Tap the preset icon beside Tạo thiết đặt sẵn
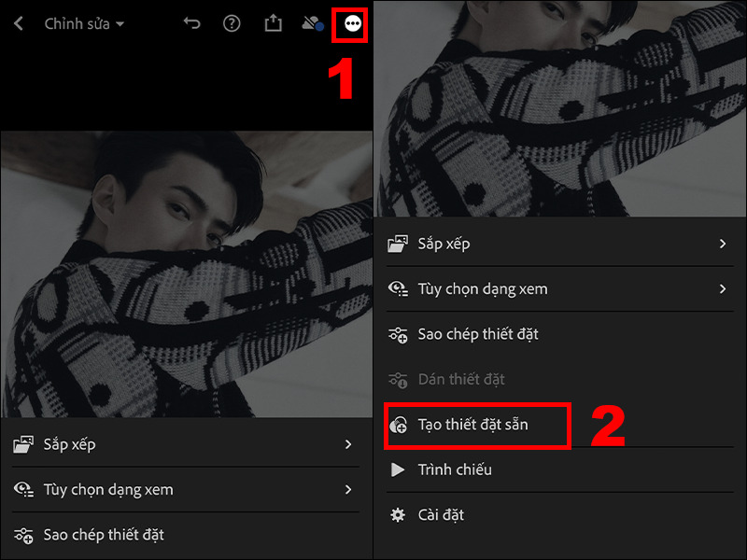The width and height of the screenshot is (747, 560). point(398,425)
